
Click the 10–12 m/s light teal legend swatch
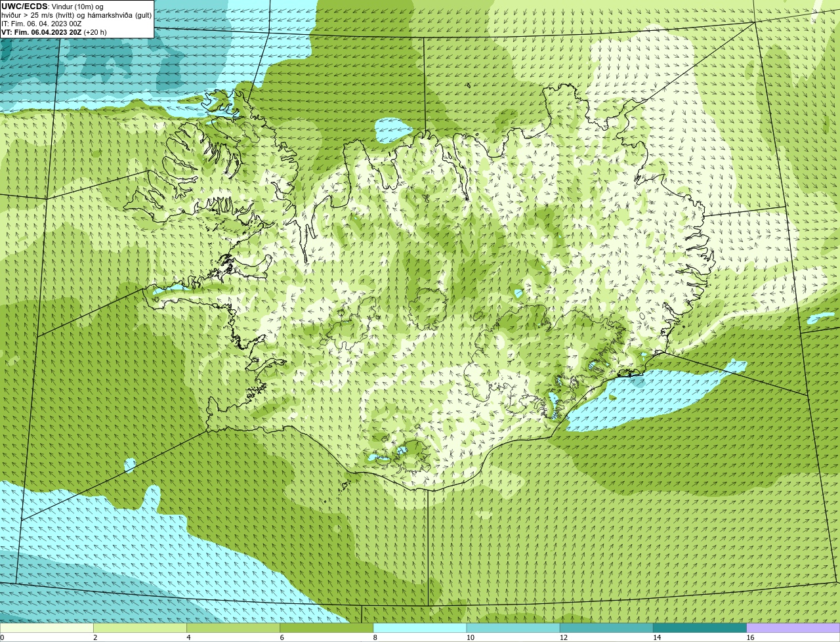[x=513, y=628]
